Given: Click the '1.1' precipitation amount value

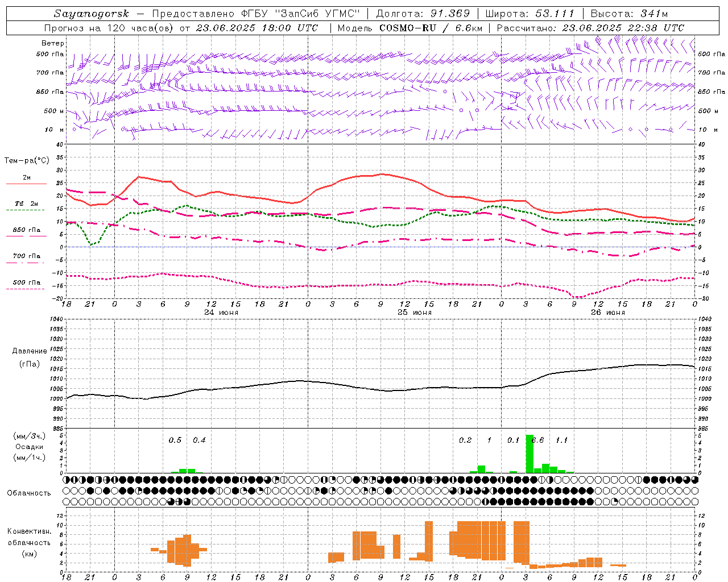Looking at the screenshot, I should [561, 440].
